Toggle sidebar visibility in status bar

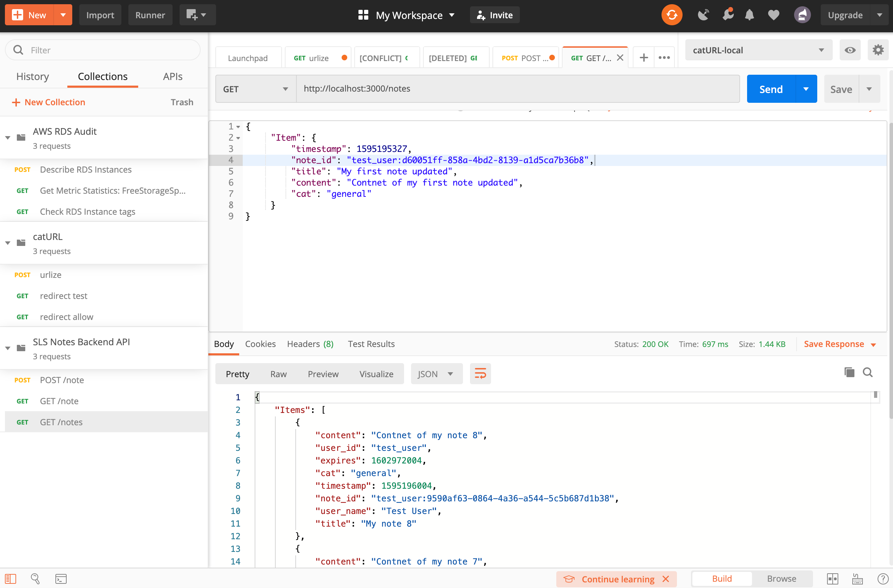coord(11,579)
